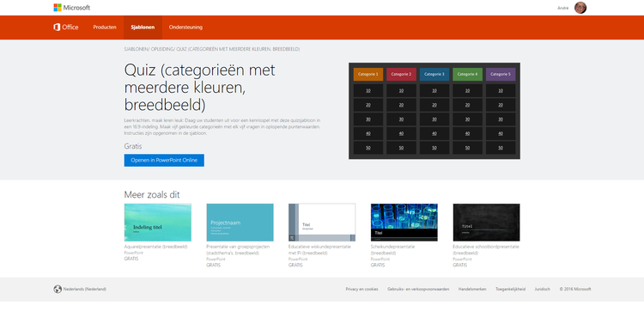Open the Office logo home link
Image resolution: width=644 pixels, height=318 pixels.
coord(66,28)
